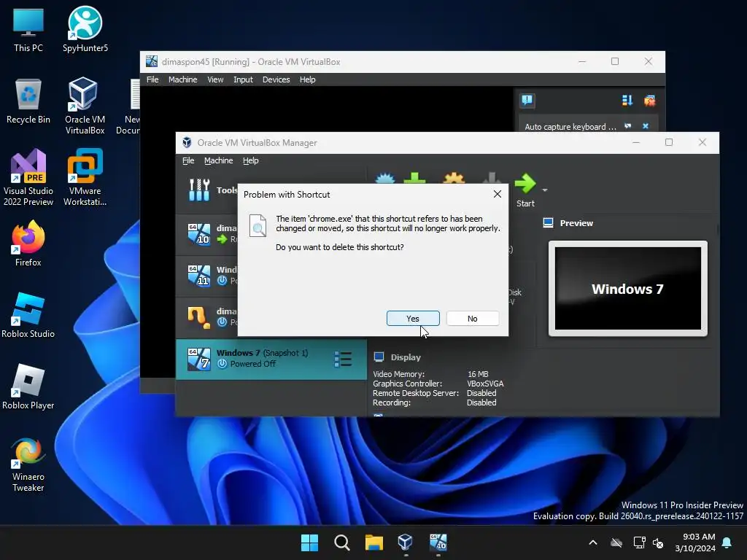Click the orange notification center icon in VM window

(x=649, y=100)
